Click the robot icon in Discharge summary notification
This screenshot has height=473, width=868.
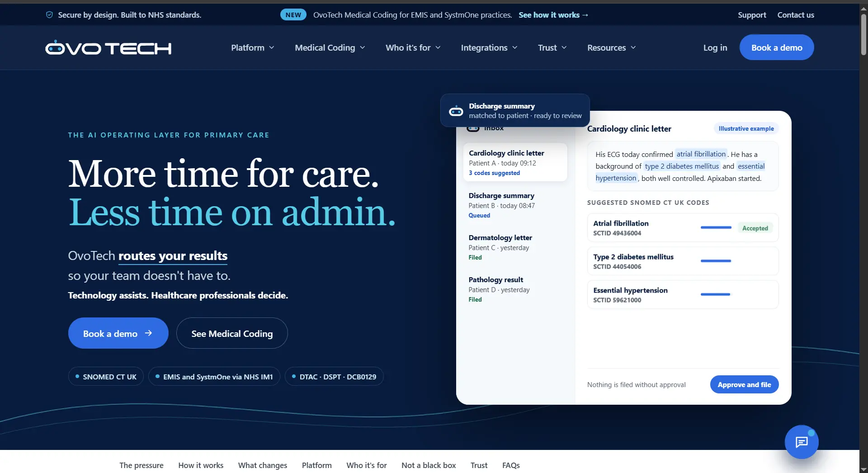click(x=456, y=111)
